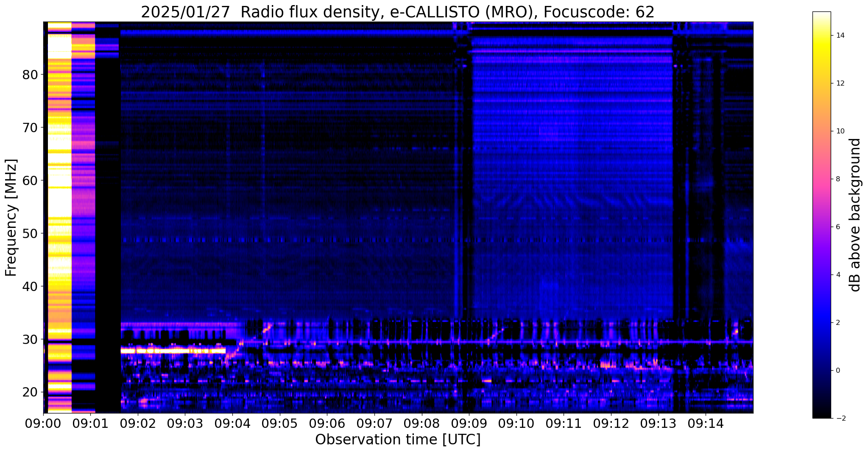Click the 09:13 time tick label
The image size is (868, 452).
click(659, 424)
